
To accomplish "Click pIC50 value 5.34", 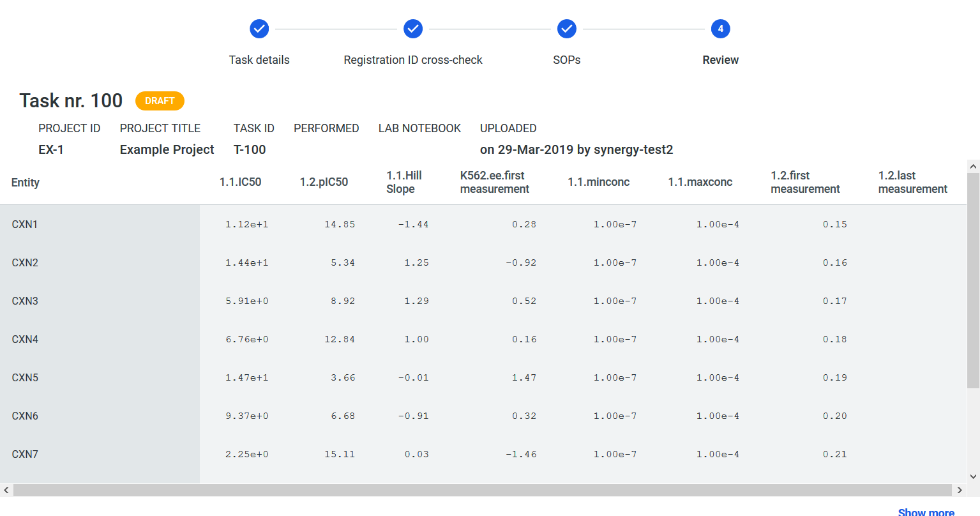I will pos(343,262).
